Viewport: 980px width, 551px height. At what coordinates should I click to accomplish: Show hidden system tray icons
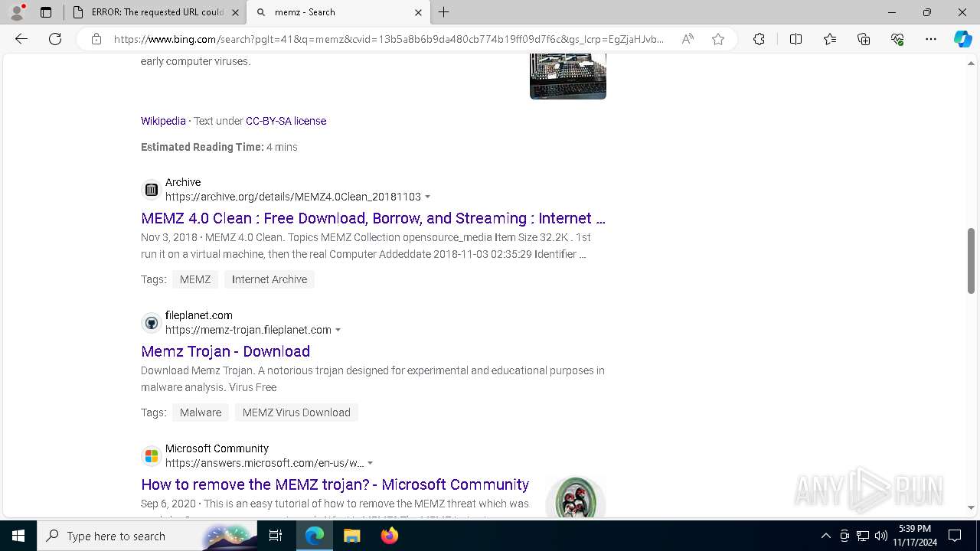[825, 536]
